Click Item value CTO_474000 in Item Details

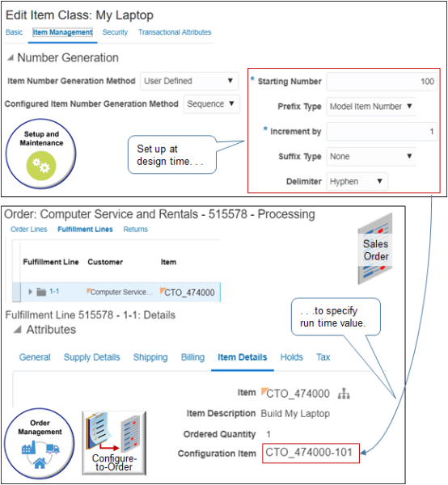click(x=298, y=394)
